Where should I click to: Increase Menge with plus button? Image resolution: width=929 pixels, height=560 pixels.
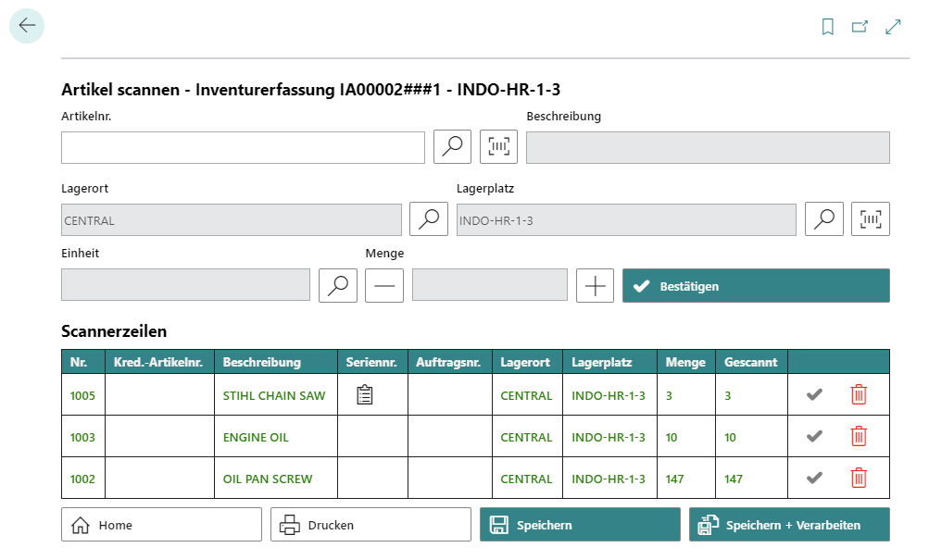pyautogui.click(x=595, y=285)
